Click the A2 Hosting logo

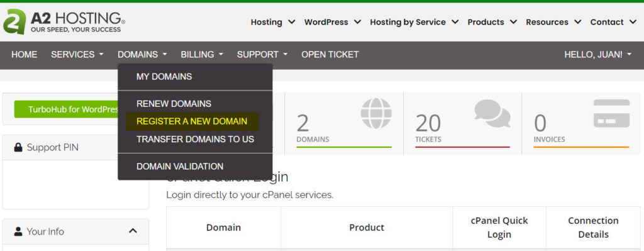(x=64, y=22)
